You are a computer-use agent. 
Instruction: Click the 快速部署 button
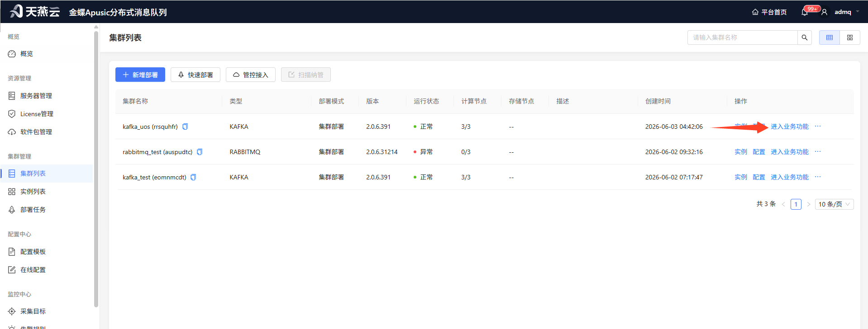pos(196,75)
